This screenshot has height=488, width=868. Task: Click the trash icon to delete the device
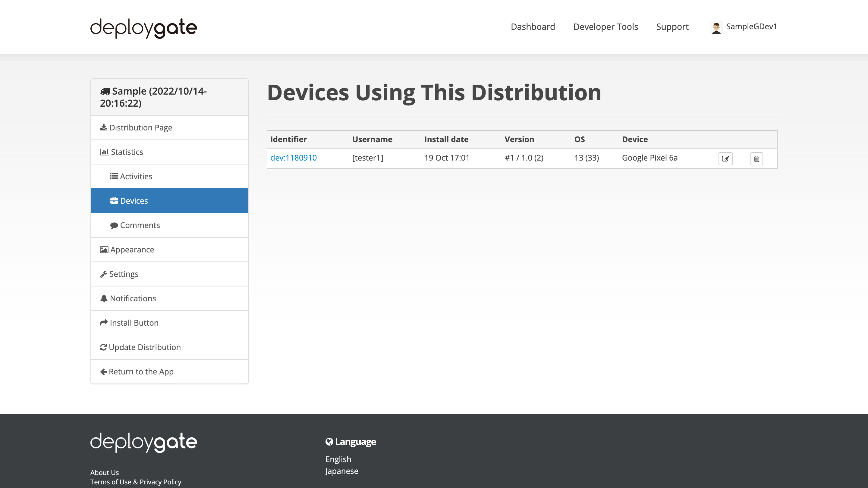click(x=756, y=158)
